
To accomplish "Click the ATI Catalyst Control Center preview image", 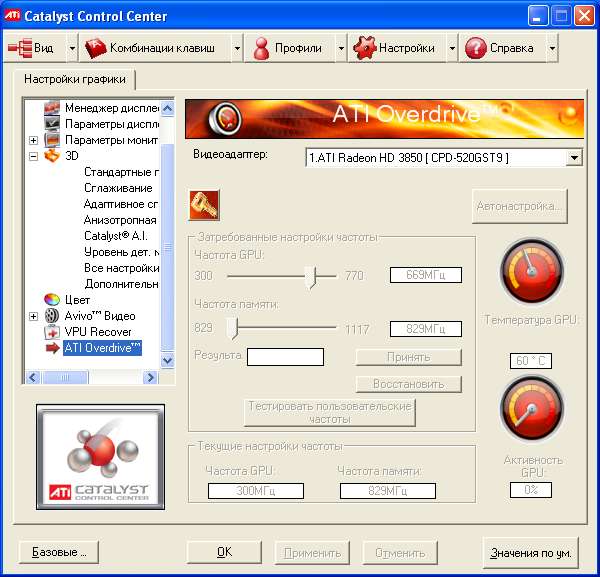I will 101,457.
